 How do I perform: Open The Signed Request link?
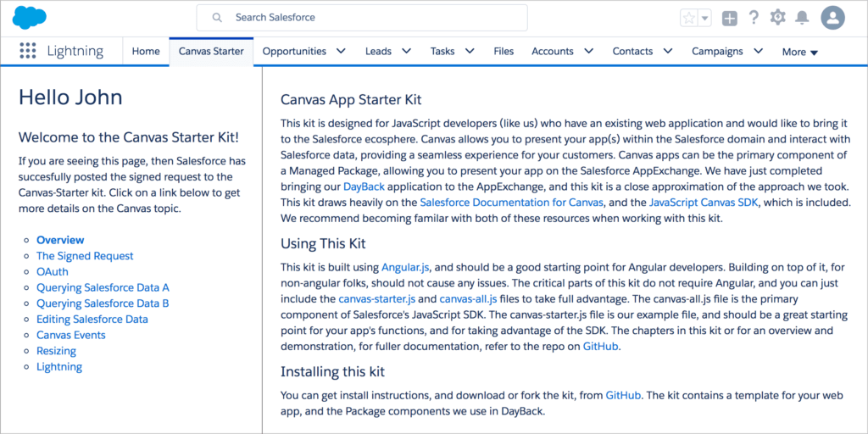pyautogui.click(x=85, y=256)
